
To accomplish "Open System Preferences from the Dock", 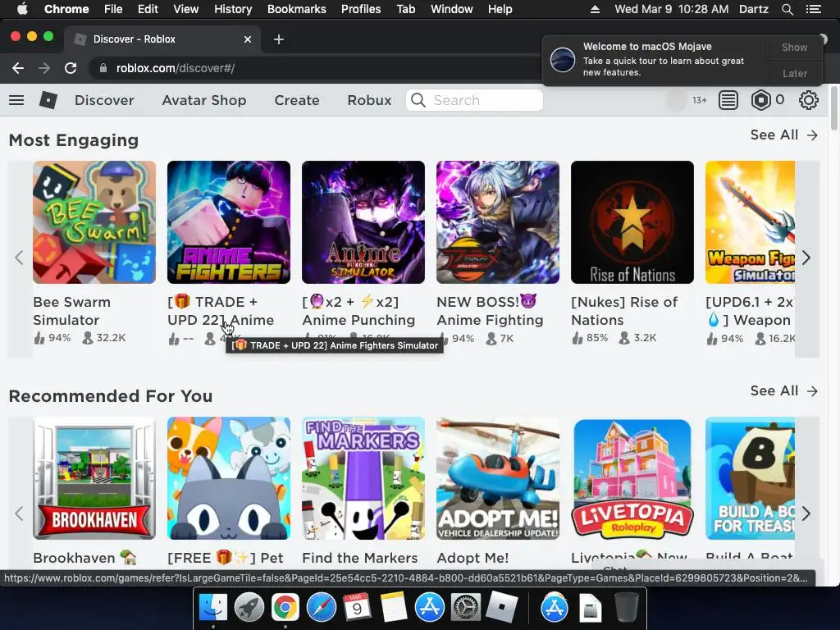I will pyautogui.click(x=465, y=608).
